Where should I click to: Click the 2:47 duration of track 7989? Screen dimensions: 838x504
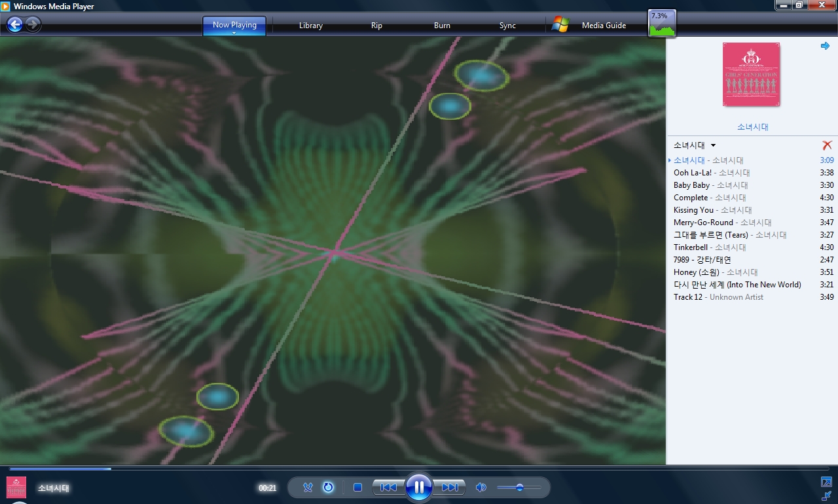point(827,260)
